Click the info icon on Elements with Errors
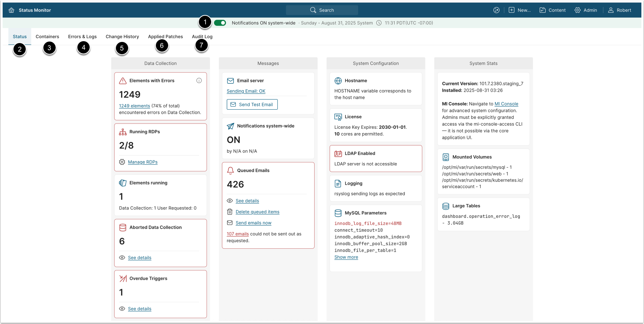The height and width of the screenshot is (324, 644). tap(199, 80)
